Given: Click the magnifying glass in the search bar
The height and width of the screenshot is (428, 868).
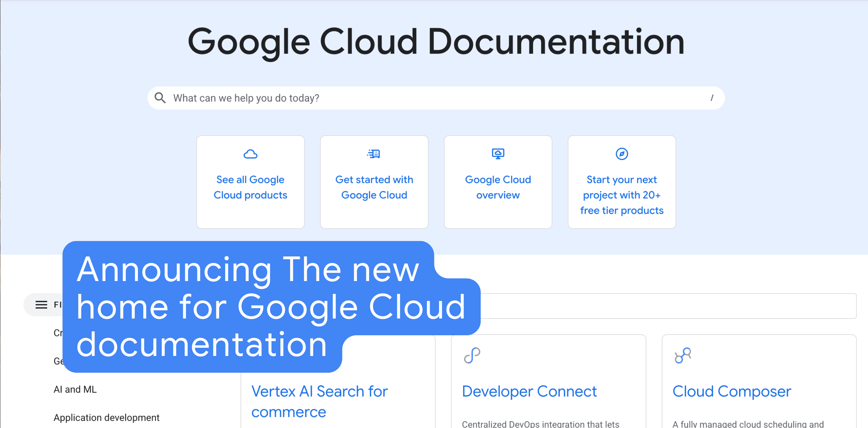Looking at the screenshot, I should [x=160, y=97].
